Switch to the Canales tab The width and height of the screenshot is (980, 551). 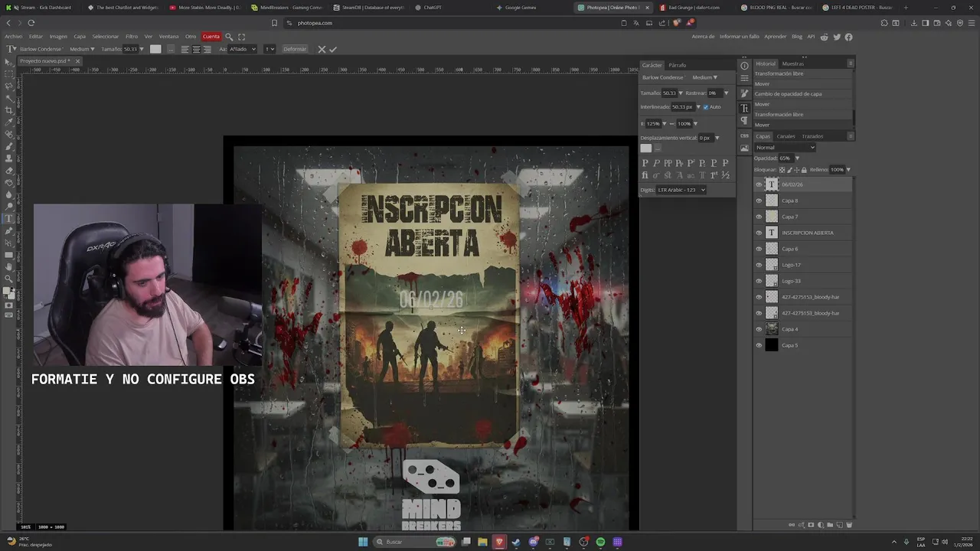pyautogui.click(x=786, y=136)
